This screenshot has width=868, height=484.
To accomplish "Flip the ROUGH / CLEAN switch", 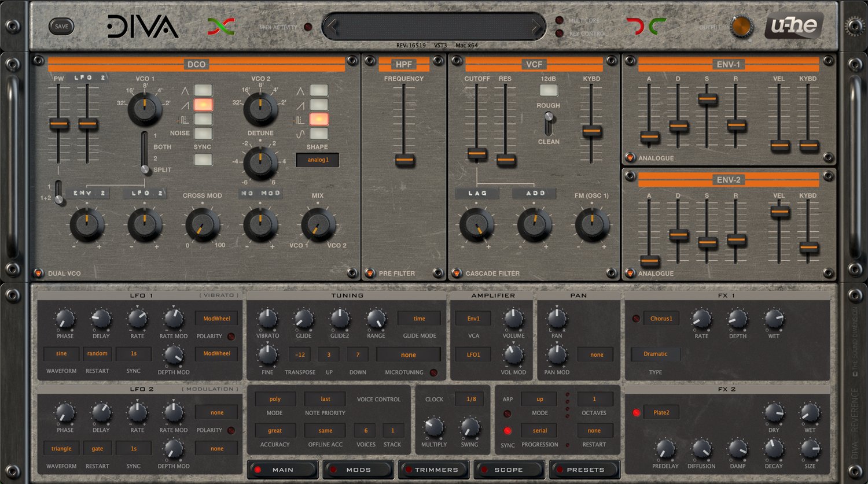I will click(549, 123).
